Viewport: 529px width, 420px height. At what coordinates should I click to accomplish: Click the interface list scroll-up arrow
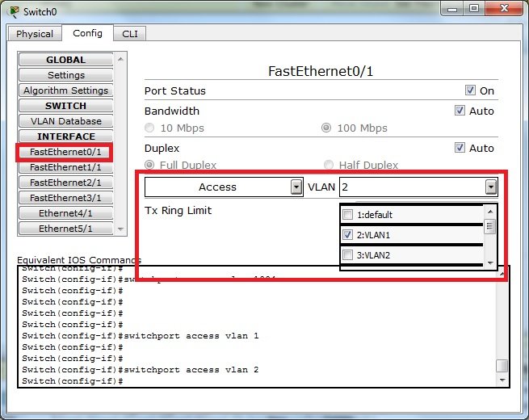tap(120, 60)
